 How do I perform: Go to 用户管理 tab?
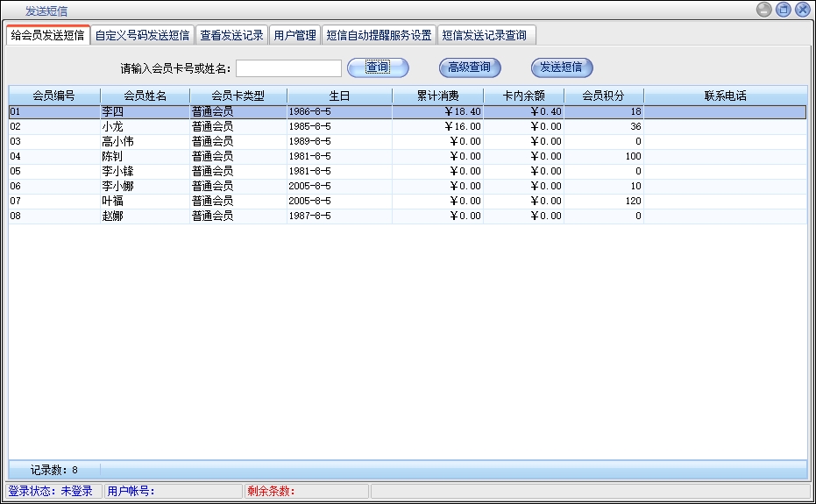(294, 36)
